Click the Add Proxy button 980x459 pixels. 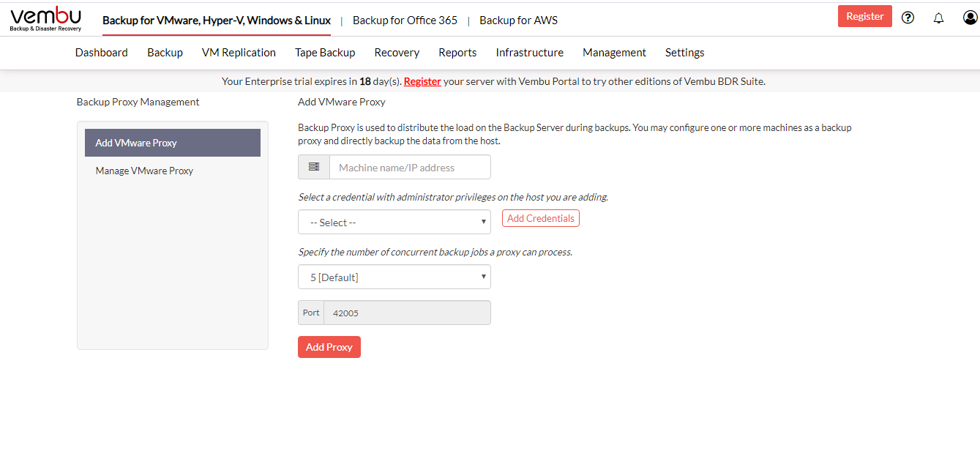[x=329, y=347]
